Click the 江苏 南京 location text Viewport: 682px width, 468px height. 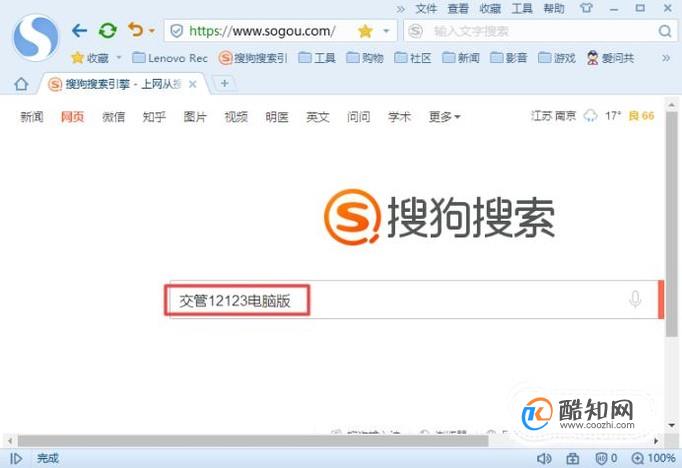click(x=553, y=116)
